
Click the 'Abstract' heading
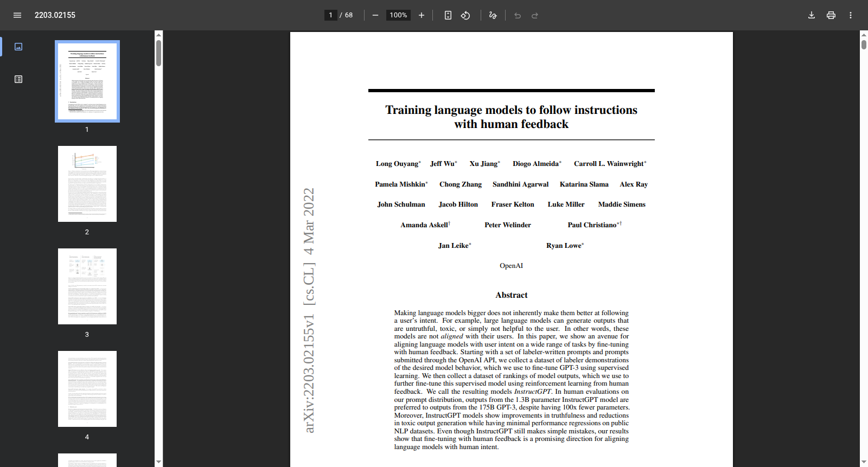pos(512,295)
